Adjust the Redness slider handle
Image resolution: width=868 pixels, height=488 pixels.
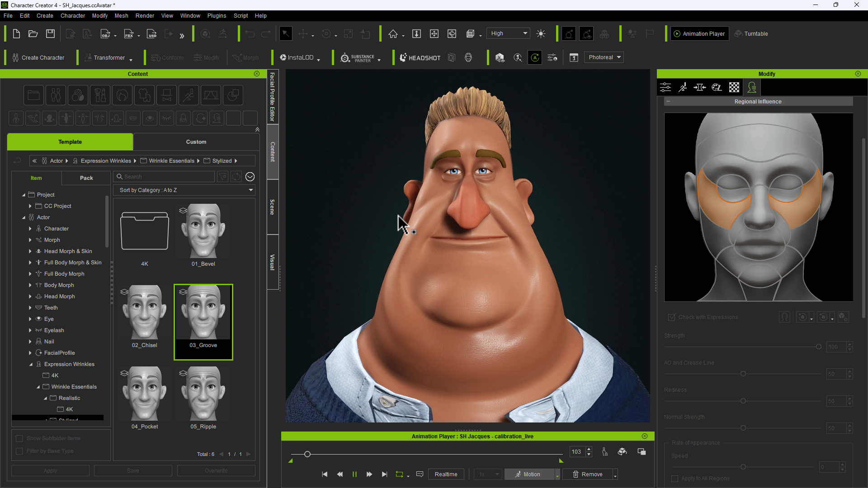click(x=743, y=401)
